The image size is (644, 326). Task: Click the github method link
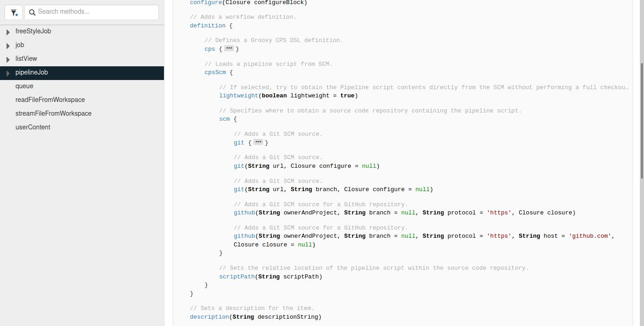tap(244, 213)
